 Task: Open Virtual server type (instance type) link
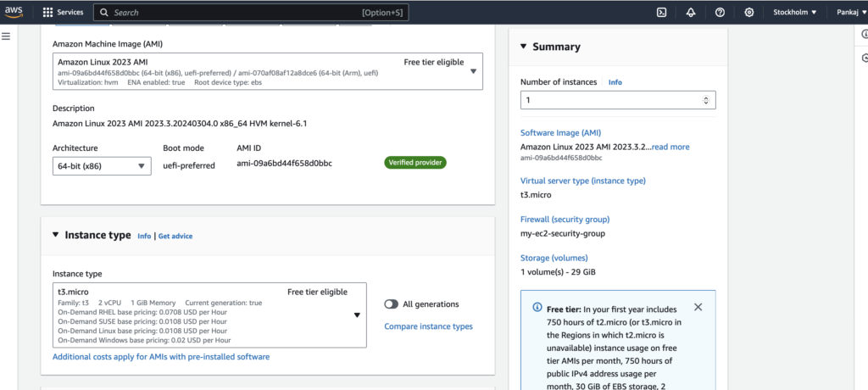pos(583,181)
